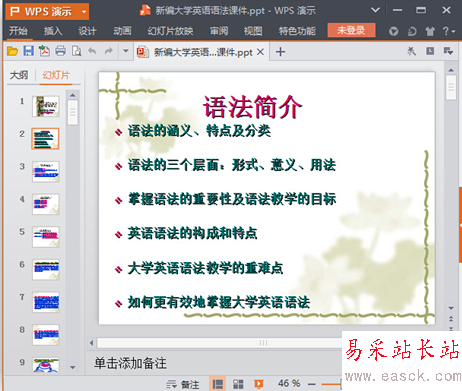Click the pin icon right of document tabs
Viewport: 462px width, 391px height.
pos(412,51)
